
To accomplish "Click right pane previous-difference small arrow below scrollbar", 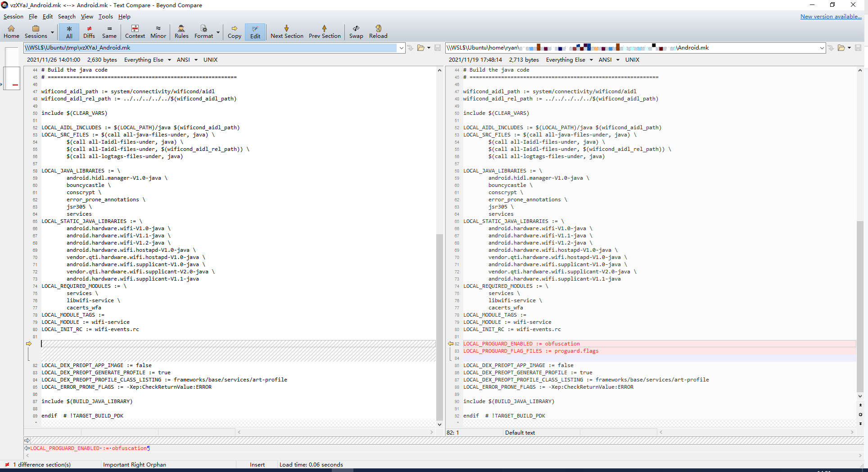I will (x=860, y=405).
